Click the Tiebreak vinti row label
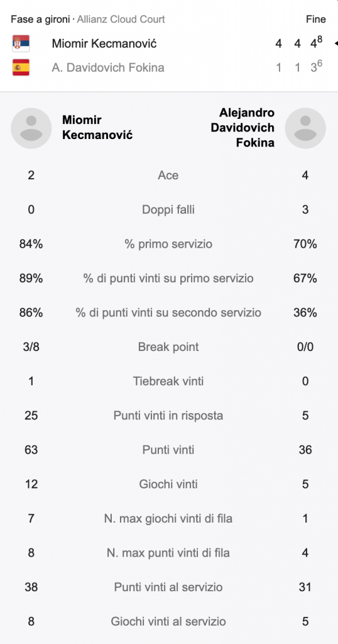Screen dimensions: 338x644 pos(168,381)
